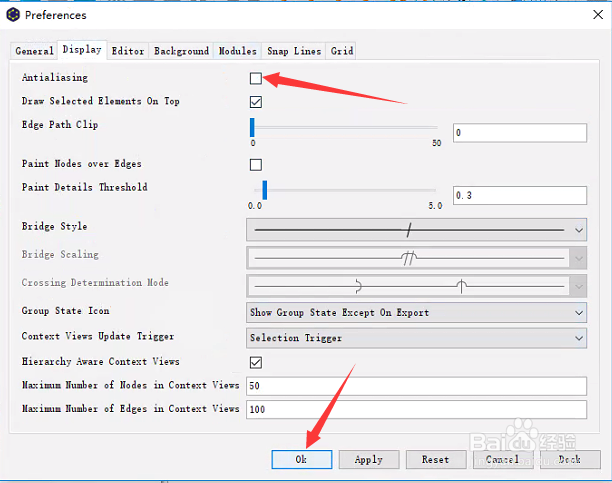
Task: Click the Maximum Number of Edges field
Action: (x=416, y=409)
